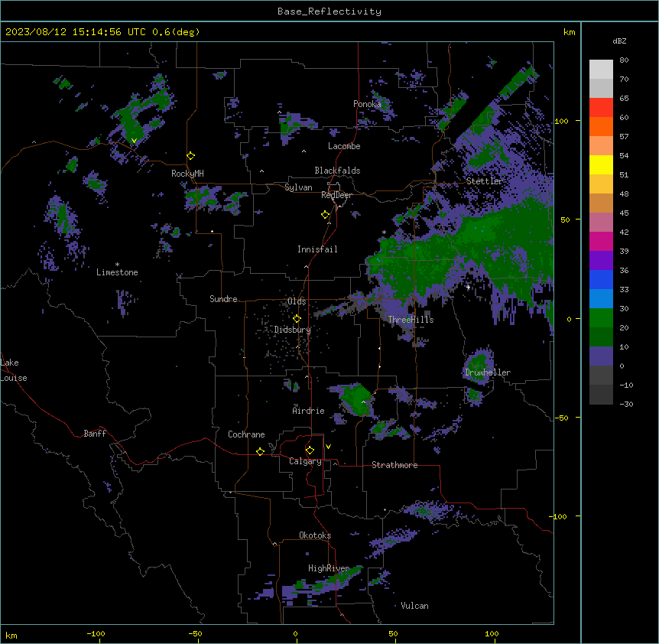This screenshot has height=644, width=659.
Task: Click the RockyMH label
Action: coord(187,174)
